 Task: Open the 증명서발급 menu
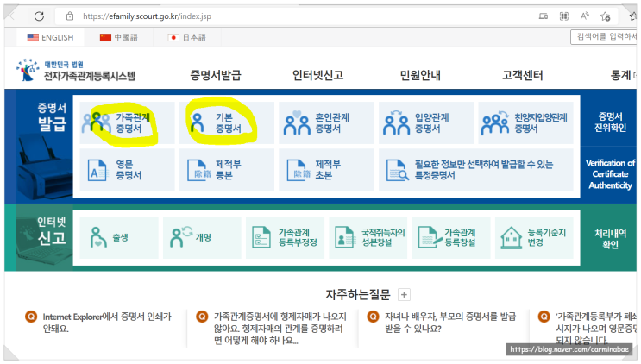(x=216, y=75)
